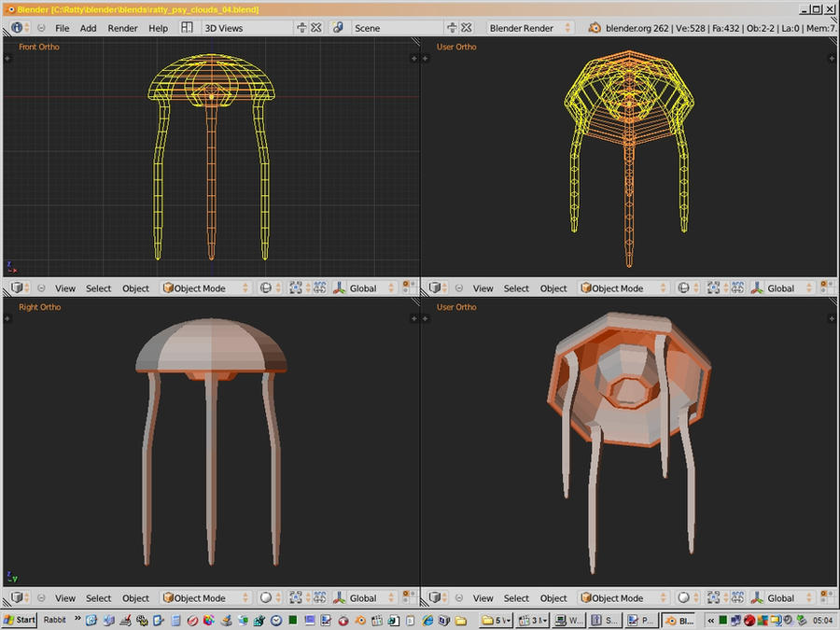Click the Windows Start button
This screenshot has height=630, width=840.
(19, 620)
